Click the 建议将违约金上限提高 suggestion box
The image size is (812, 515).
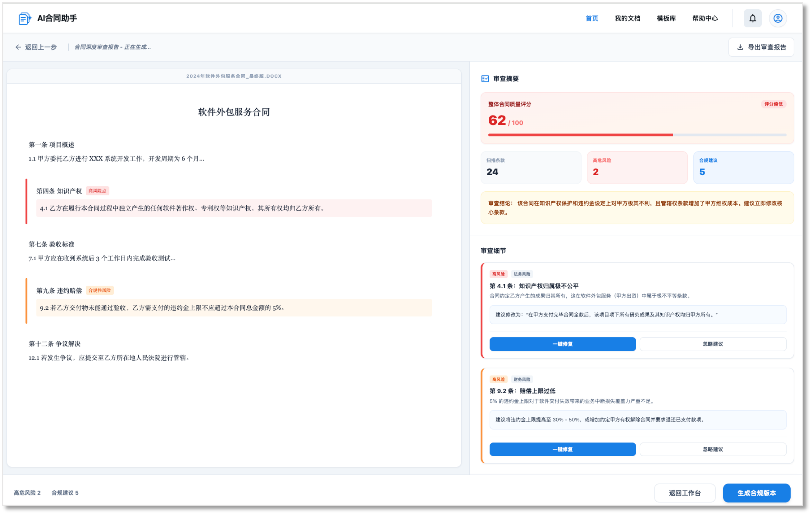pos(638,420)
